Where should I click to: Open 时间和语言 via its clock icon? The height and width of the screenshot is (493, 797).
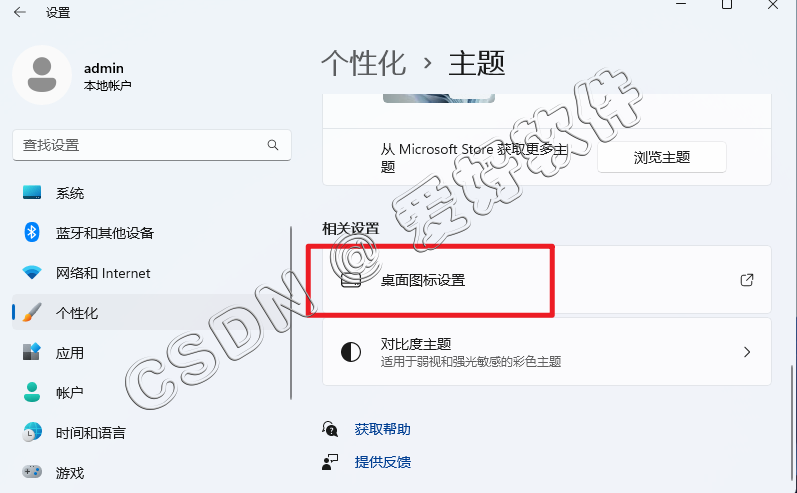coord(32,433)
